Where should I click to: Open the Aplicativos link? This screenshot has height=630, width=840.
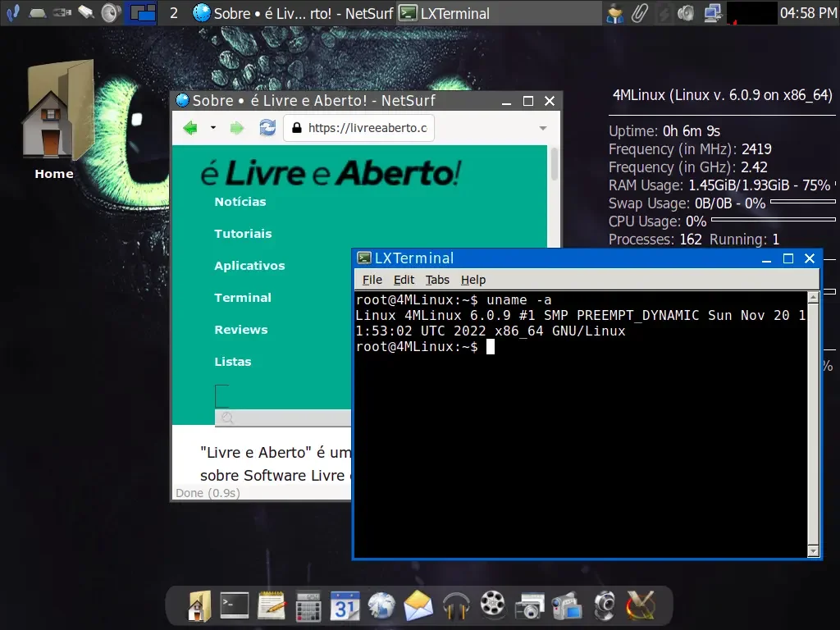point(249,266)
